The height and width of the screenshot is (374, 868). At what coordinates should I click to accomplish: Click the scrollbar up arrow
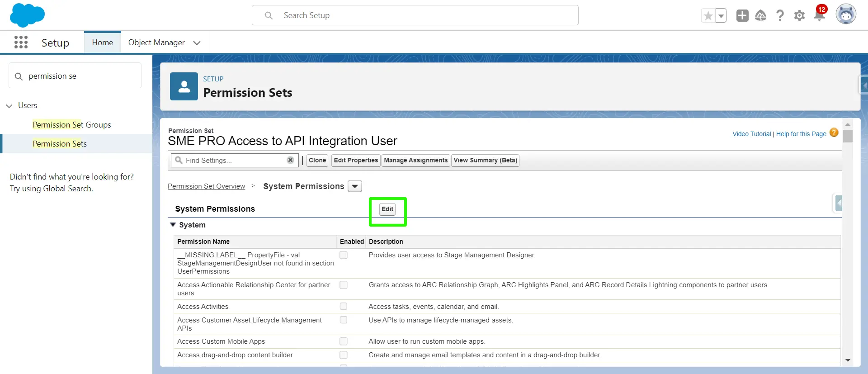point(848,124)
